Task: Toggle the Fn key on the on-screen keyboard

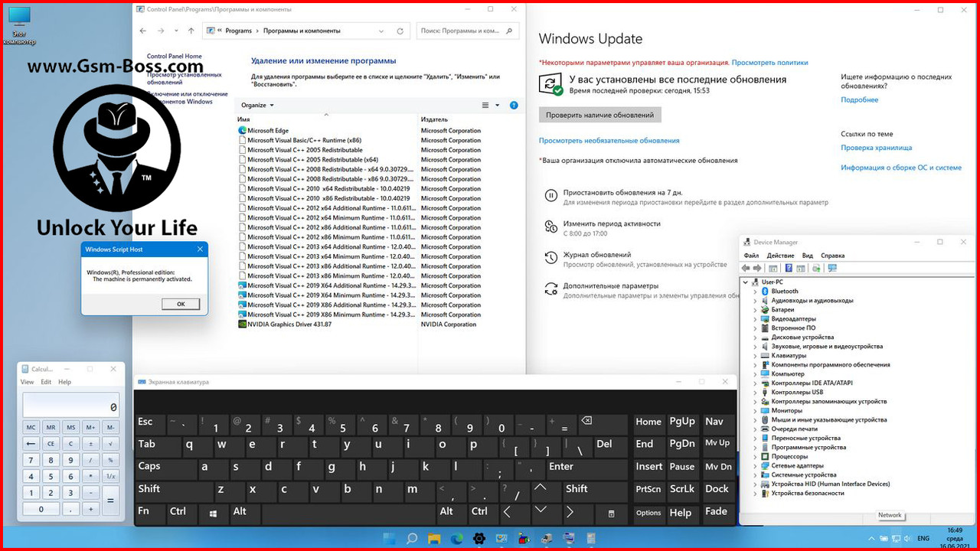Action: pos(150,512)
